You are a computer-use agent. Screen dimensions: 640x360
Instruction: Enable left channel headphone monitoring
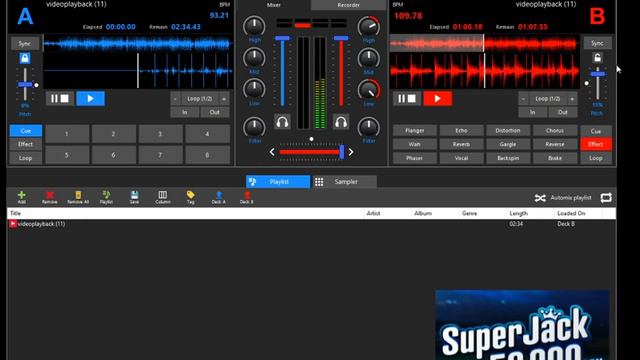pyautogui.click(x=282, y=122)
